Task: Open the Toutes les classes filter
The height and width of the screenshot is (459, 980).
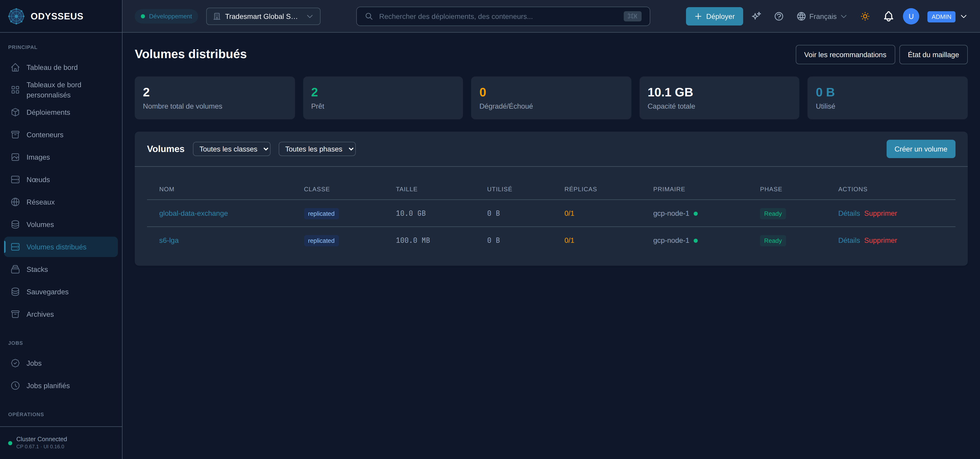Action: pos(232,149)
